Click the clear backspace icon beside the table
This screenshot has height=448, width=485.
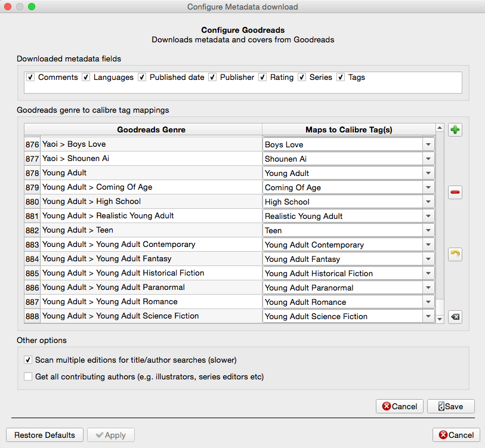[x=455, y=317]
